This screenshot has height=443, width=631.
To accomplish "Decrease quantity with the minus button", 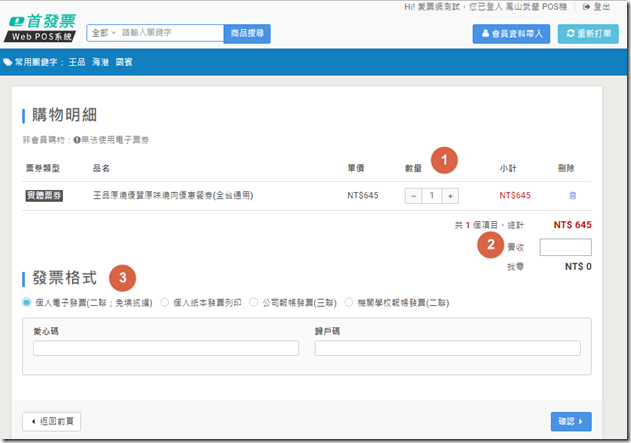I will (413, 196).
